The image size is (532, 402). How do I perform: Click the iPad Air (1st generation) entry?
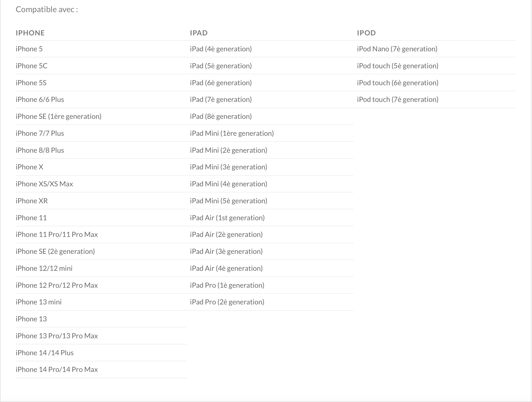pyautogui.click(x=227, y=218)
